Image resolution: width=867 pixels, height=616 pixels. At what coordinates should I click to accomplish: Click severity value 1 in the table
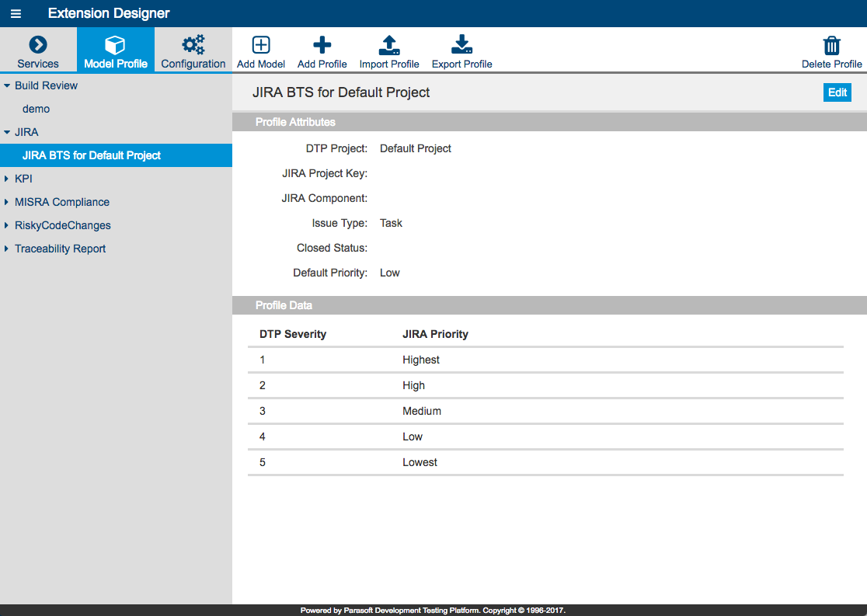coord(262,360)
